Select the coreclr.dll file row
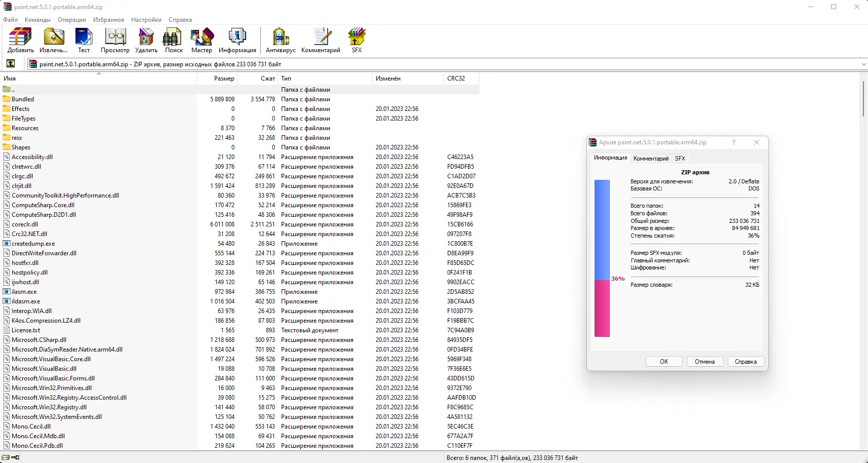 click(240, 224)
